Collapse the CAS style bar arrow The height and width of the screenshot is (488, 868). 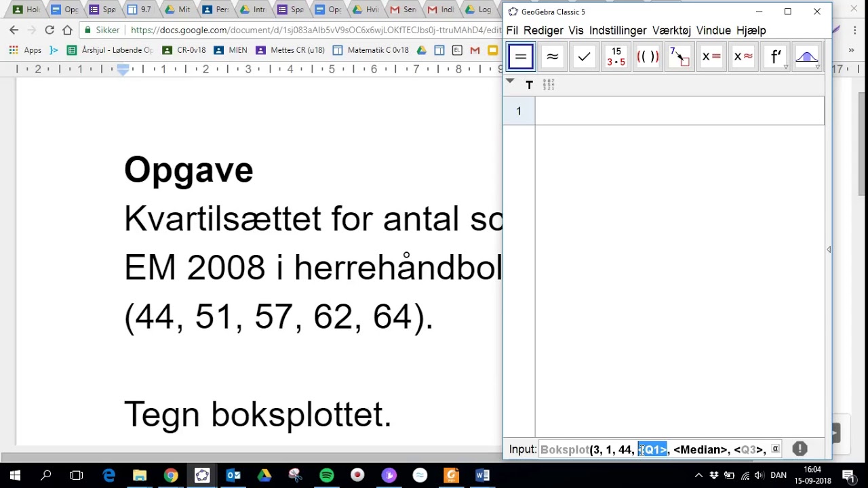[510, 81]
